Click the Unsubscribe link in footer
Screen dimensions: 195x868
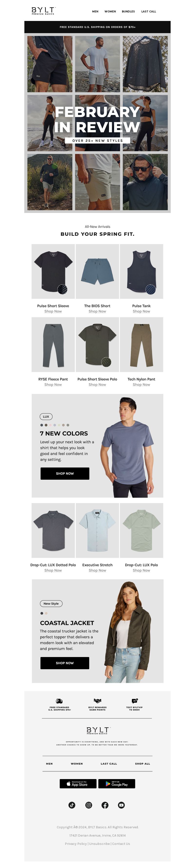(99, 844)
